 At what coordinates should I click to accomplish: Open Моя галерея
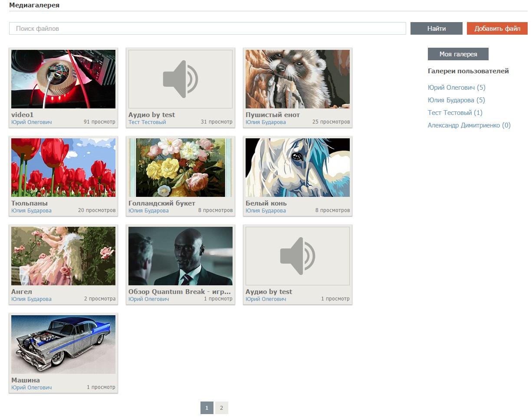[x=458, y=54]
